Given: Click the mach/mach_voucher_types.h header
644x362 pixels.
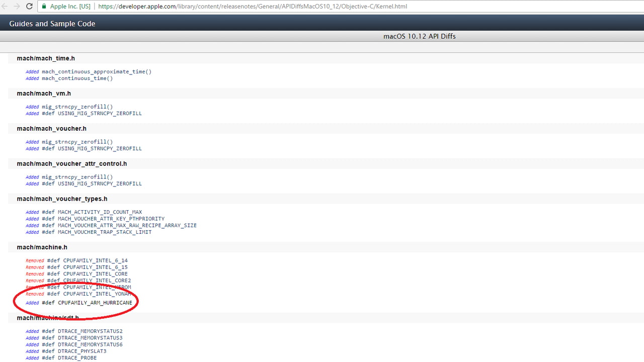Looking at the screenshot, I should 62,199.
